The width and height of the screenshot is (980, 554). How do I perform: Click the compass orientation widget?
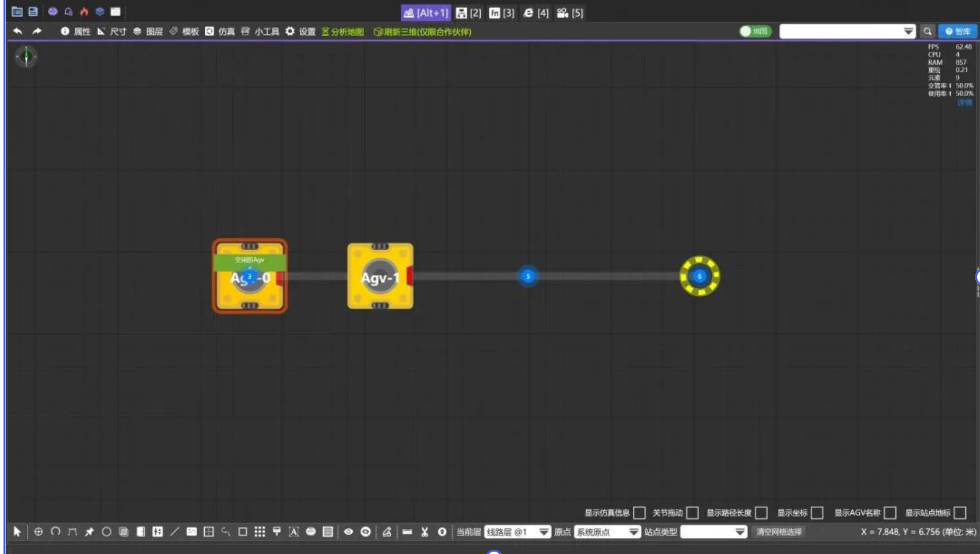pyautogui.click(x=26, y=57)
